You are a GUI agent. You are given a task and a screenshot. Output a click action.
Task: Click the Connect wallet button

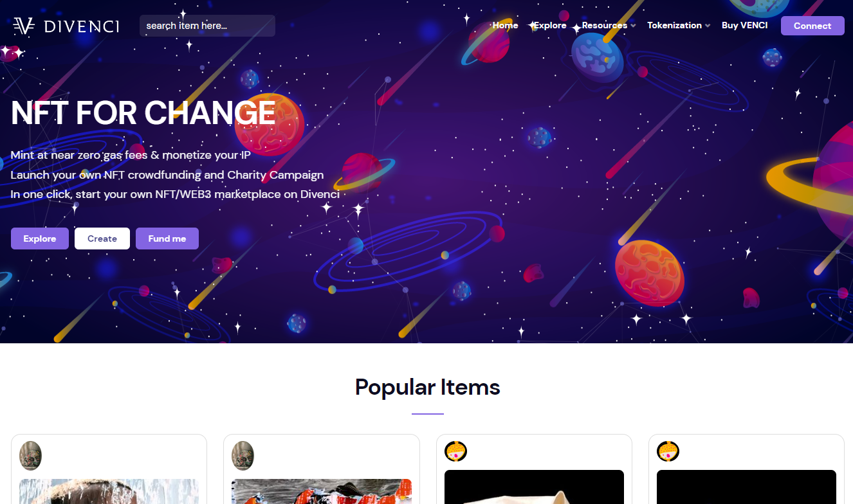tap(812, 26)
